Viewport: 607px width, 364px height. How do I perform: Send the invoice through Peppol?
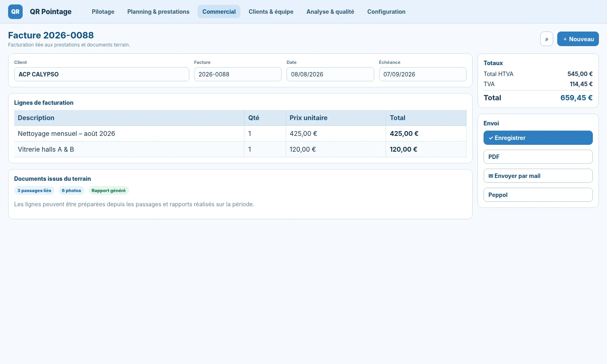[x=538, y=195]
